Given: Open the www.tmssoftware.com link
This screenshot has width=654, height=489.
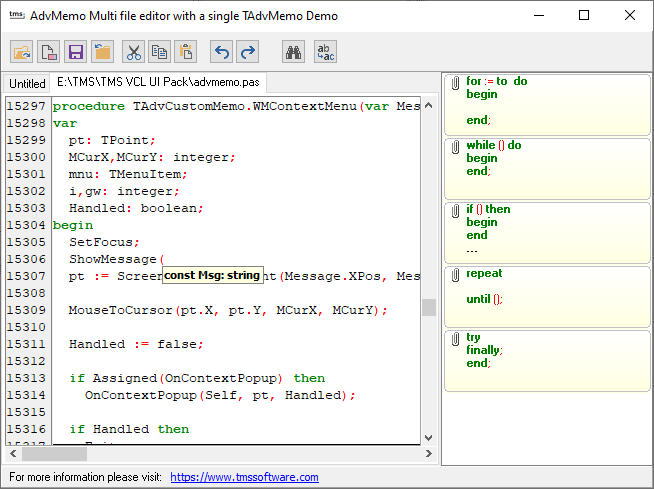Looking at the screenshot, I should click(x=244, y=477).
